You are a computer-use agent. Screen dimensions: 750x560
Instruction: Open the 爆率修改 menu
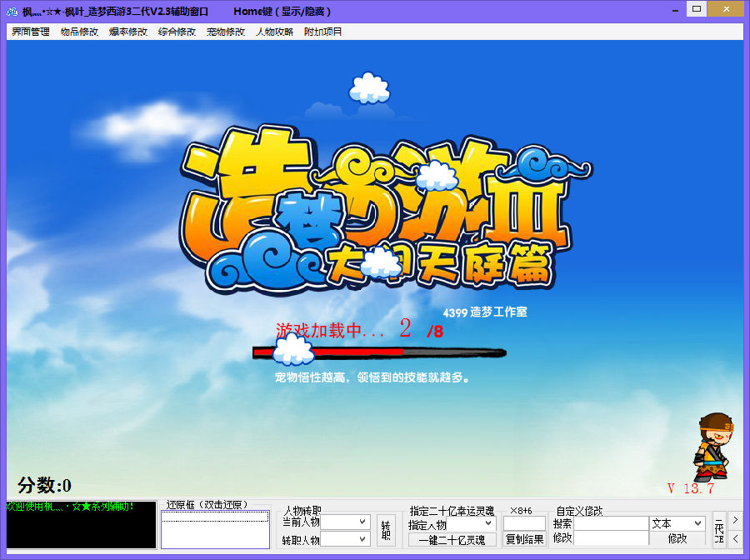point(127,32)
